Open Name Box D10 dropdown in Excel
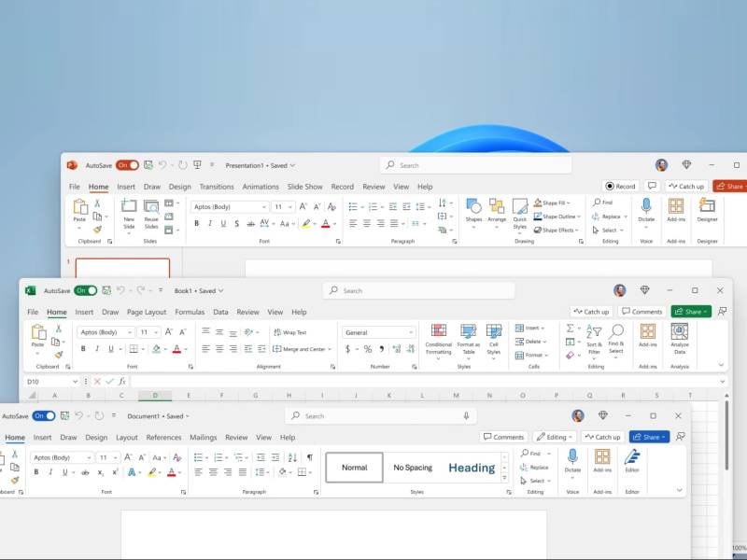Viewport: 747px width, 560px height. point(75,382)
